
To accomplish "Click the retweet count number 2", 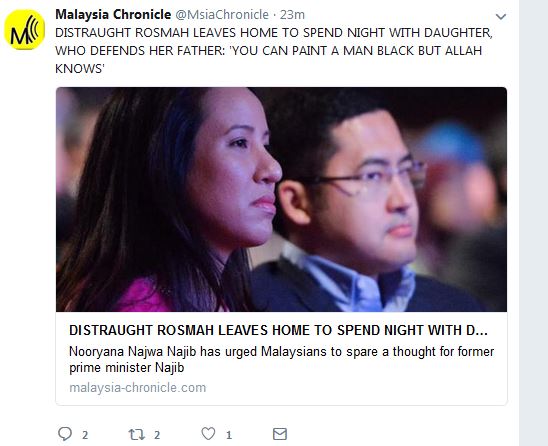I will (157, 435).
